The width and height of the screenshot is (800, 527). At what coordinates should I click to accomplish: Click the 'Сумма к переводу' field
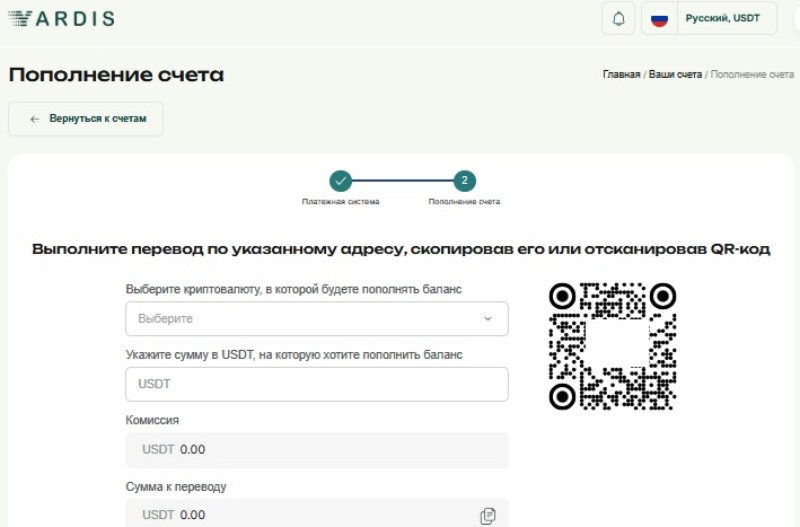coord(300,515)
